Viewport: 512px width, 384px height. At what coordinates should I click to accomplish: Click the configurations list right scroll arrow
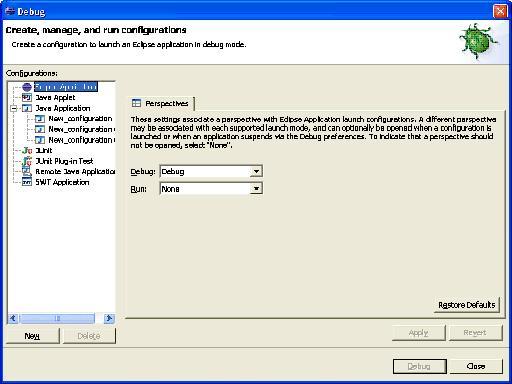click(109, 318)
